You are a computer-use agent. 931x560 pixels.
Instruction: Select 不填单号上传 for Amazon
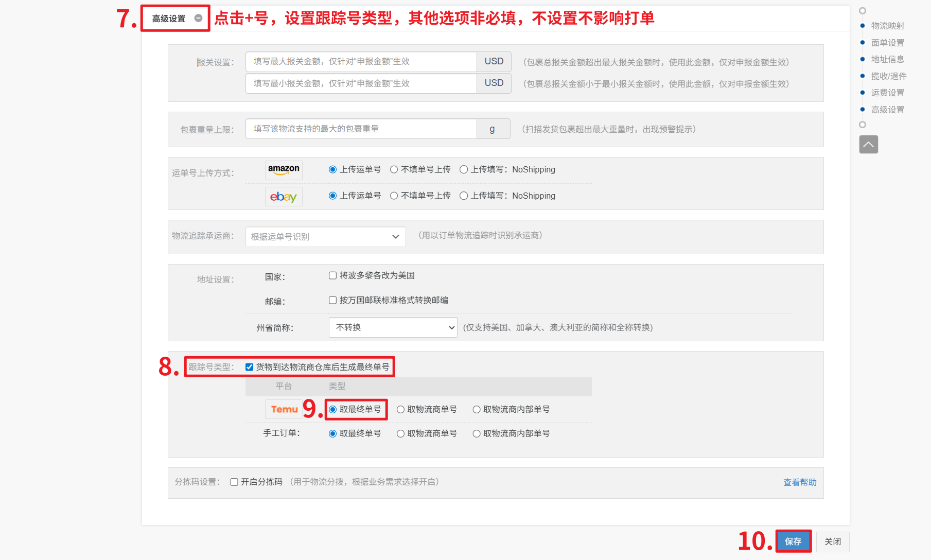(x=394, y=170)
